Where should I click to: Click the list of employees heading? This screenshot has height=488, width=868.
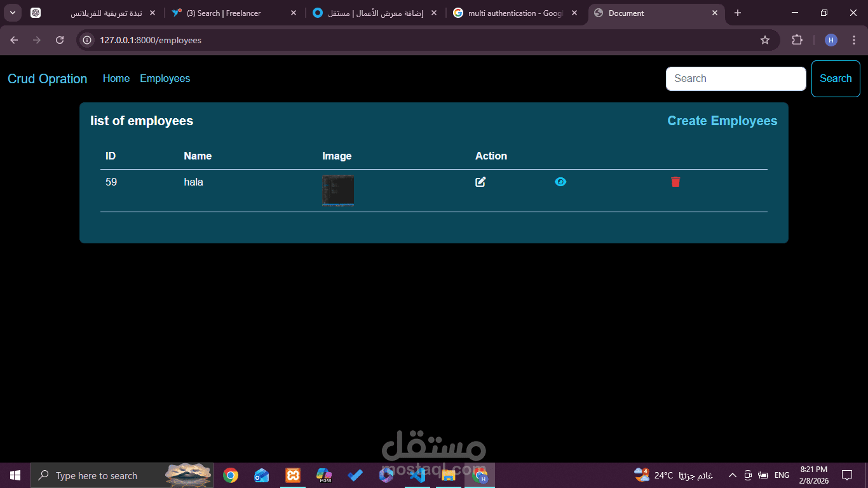142,121
